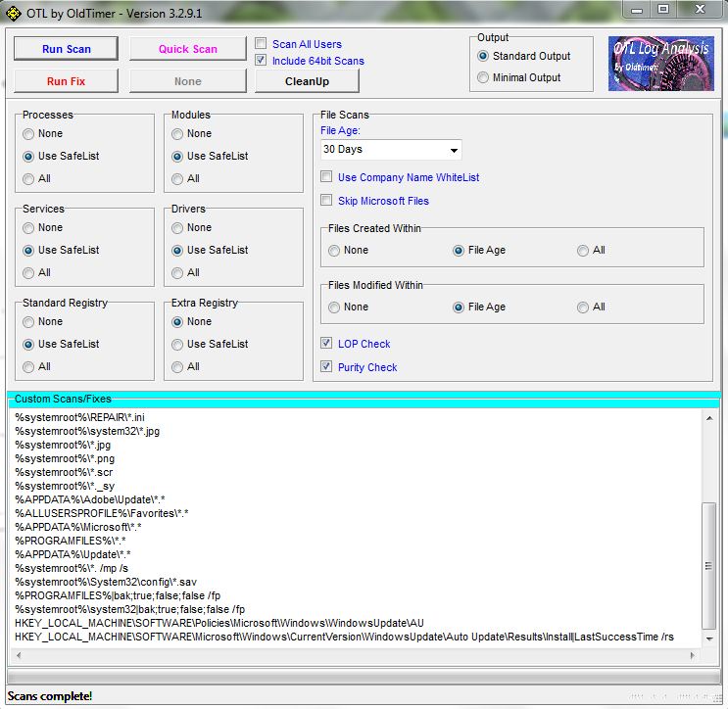Click the %APPDATA%\Adobe\Update\*.* line
Viewport: 728px width, 709px height.
click(x=89, y=499)
